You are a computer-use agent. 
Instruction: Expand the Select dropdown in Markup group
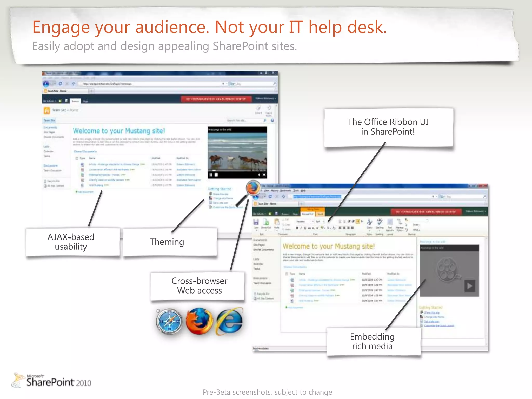(x=416, y=225)
